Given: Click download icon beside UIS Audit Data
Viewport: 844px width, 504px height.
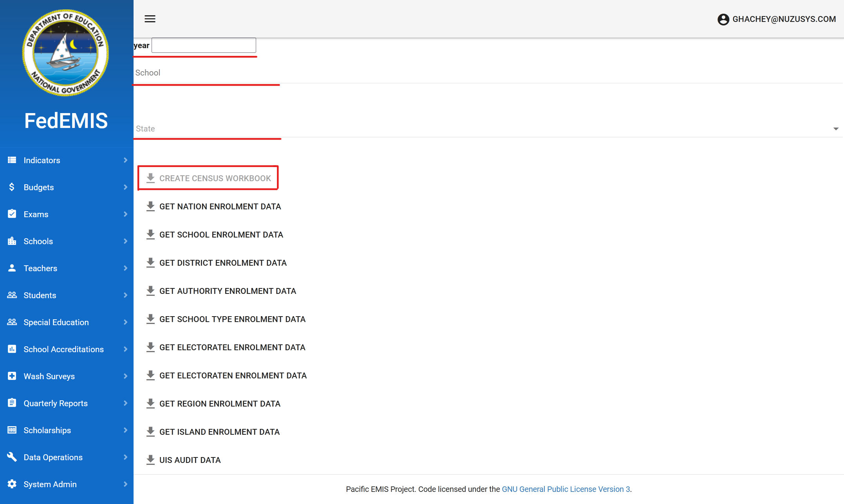Looking at the screenshot, I should 150,460.
